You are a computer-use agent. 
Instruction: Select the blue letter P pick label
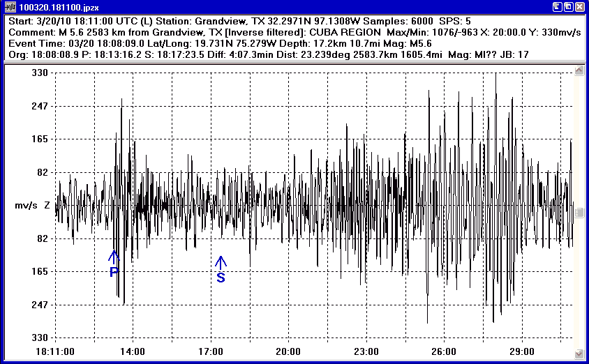point(114,272)
